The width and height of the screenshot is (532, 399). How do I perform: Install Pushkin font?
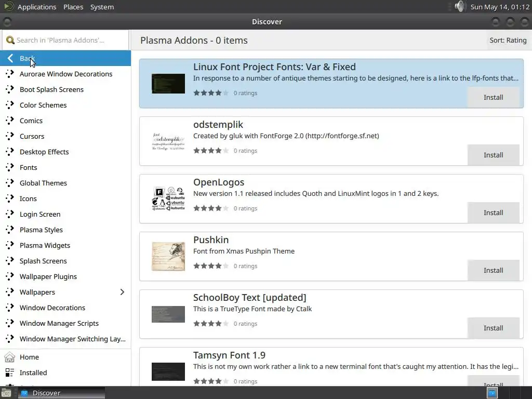[493, 270]
